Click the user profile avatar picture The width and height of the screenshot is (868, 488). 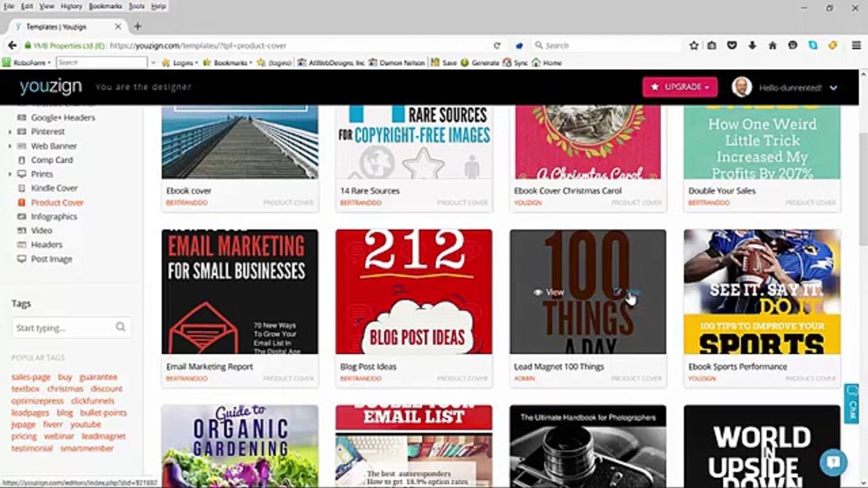(742, 87)
